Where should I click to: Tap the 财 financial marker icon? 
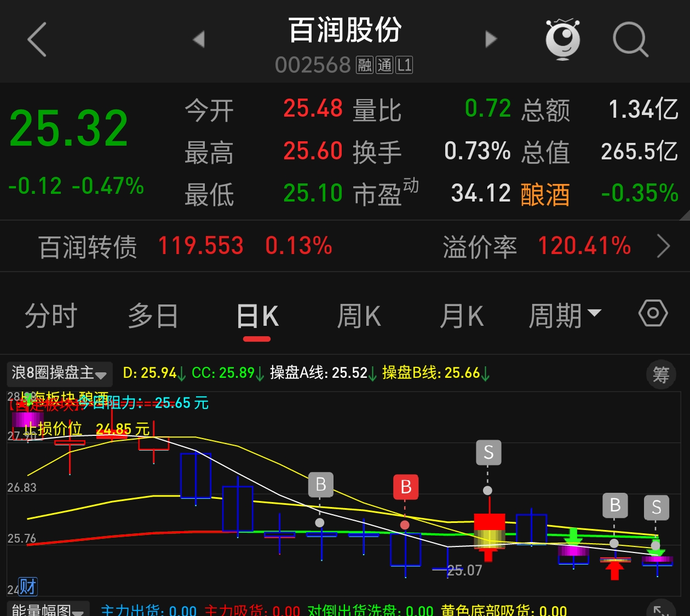28,586
